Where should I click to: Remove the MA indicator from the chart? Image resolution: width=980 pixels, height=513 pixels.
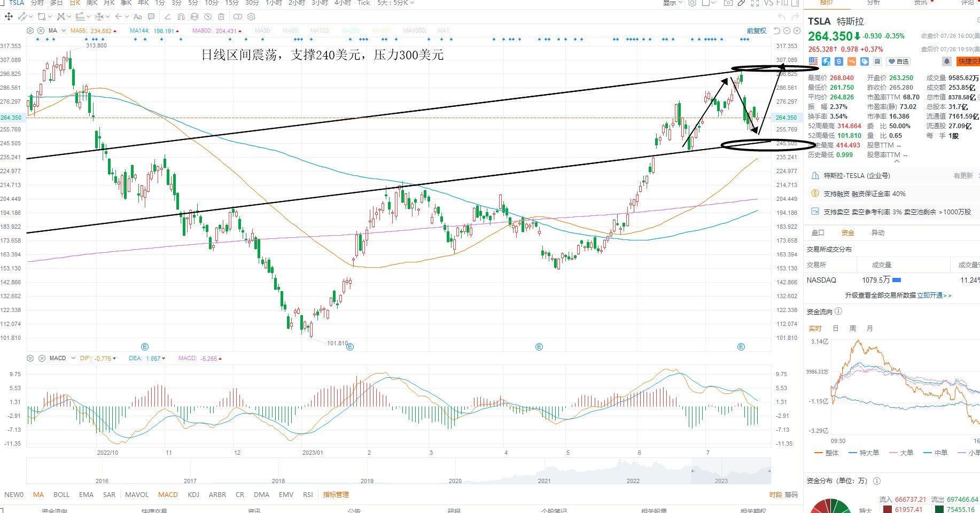pos(41,30)
